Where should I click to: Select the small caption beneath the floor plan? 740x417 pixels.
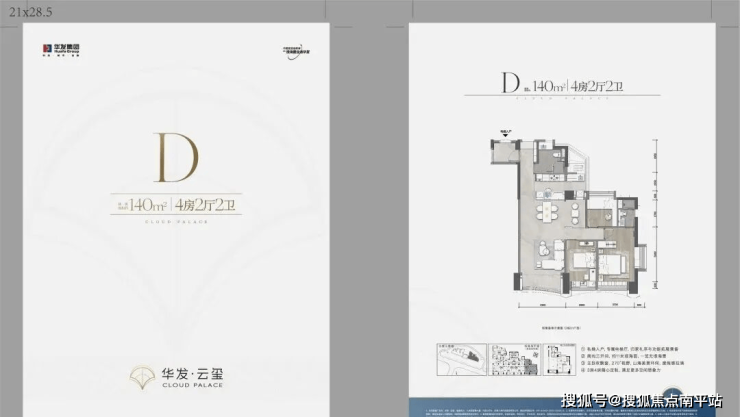point(561,328)
